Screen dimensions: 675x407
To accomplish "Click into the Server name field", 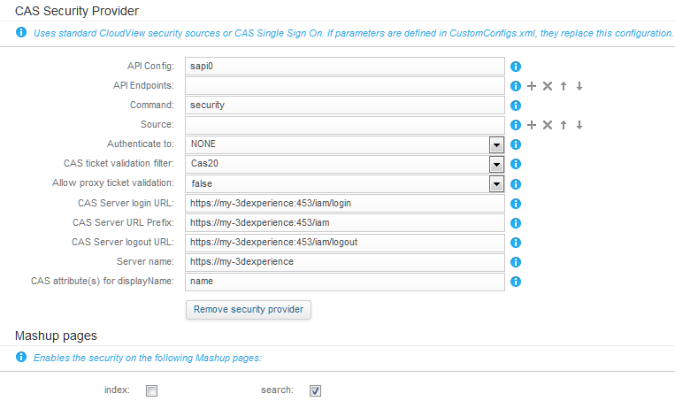I will click(x=345, y=262).
